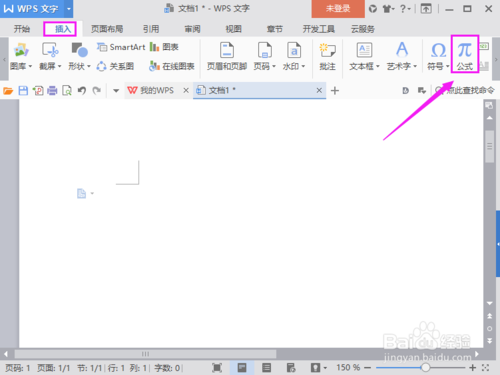Print the document using printer icon
500x375 pixels.
pos(52,90)
